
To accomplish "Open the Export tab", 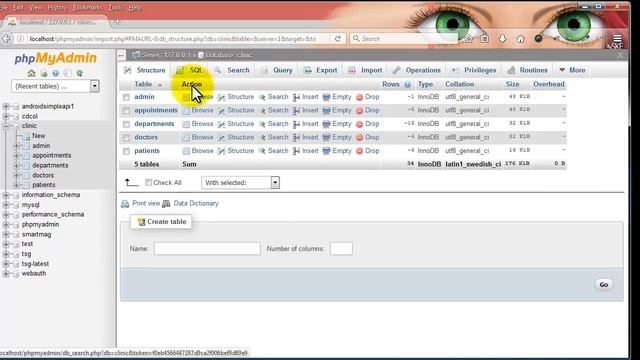I will click(321, 70).
